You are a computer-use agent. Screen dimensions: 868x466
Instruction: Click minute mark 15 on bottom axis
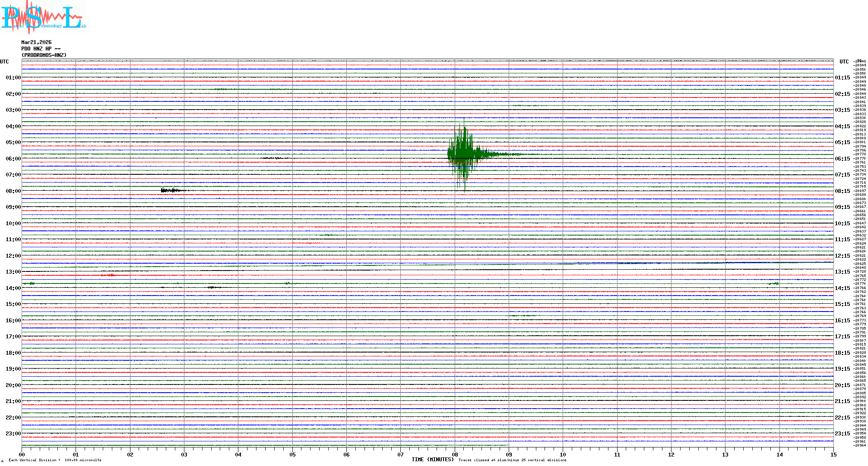coord(833,454)
